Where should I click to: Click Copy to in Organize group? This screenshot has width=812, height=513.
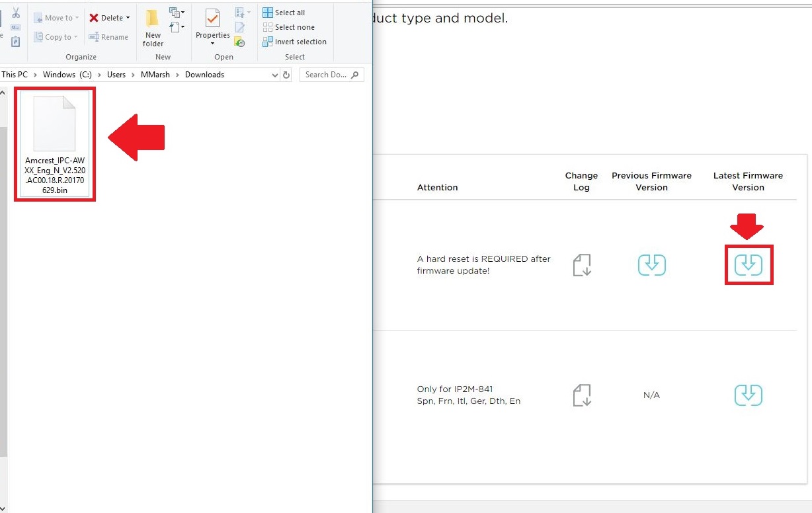(x=56, y=37)
